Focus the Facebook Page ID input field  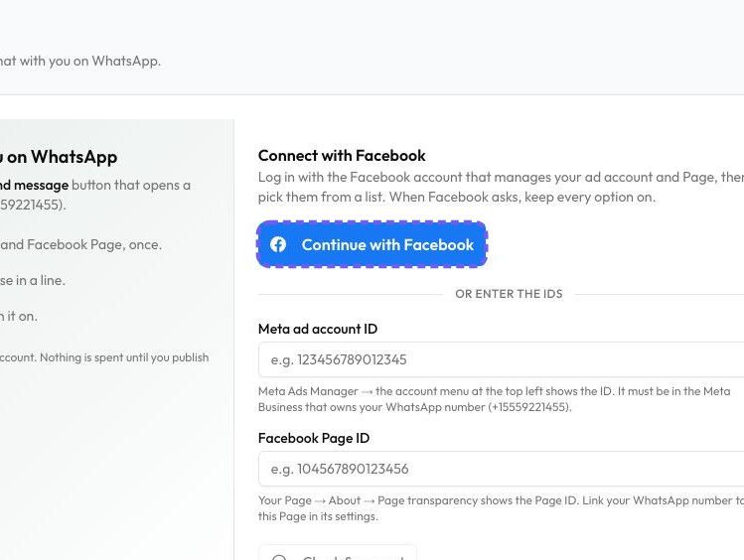[501, 469]
